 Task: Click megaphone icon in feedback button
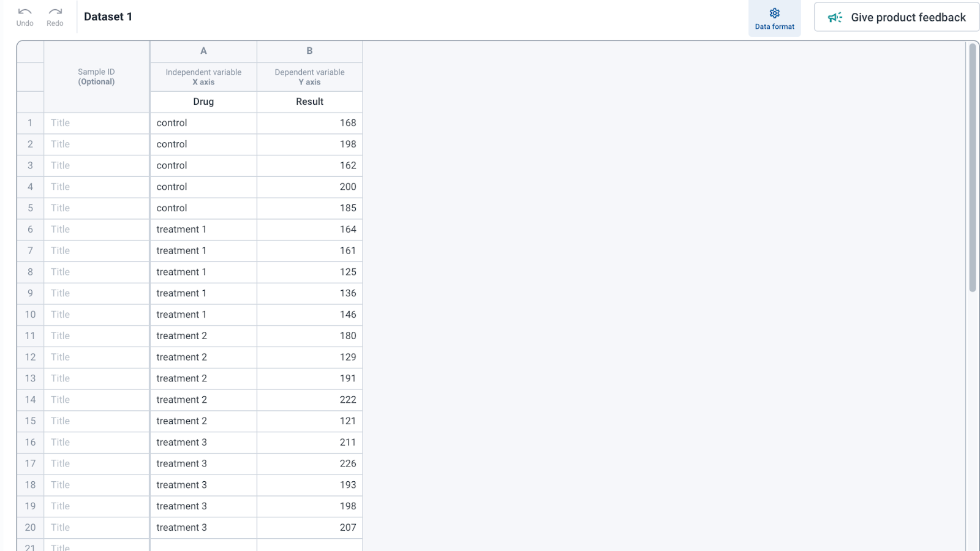(x=835, y=18)
